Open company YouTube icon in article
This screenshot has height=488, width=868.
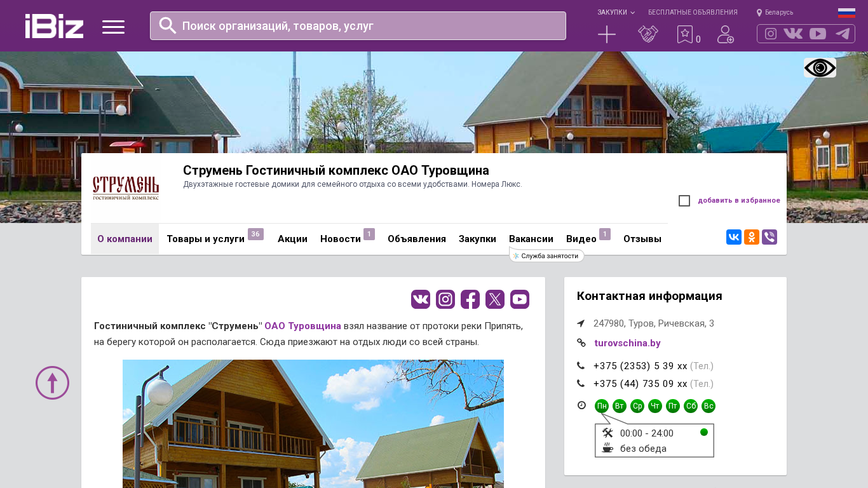[x=520, y=299]
